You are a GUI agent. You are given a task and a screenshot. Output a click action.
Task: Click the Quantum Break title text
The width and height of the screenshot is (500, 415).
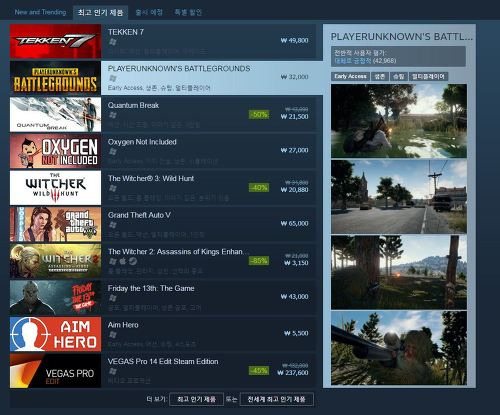pos(133,105)
